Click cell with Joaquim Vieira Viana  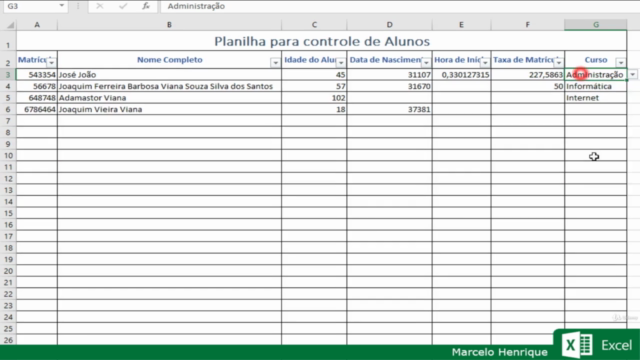(x=169, y=109)
